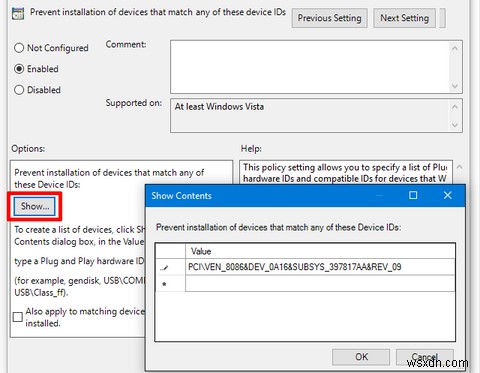Open device ID list with Show button
This screenshot has width=480, height=373.
[x=35, y=206]
